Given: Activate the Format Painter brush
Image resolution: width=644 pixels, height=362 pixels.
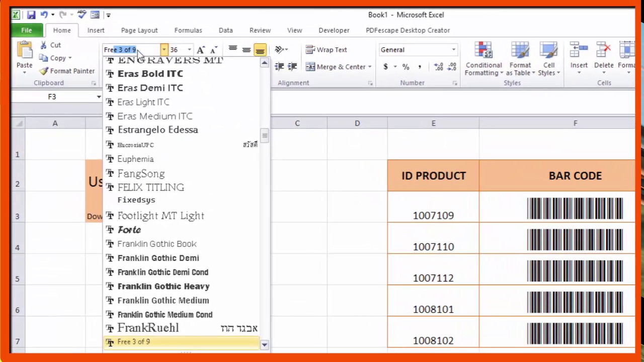Looking at the screenshot, I should click(x=67, y=71).
